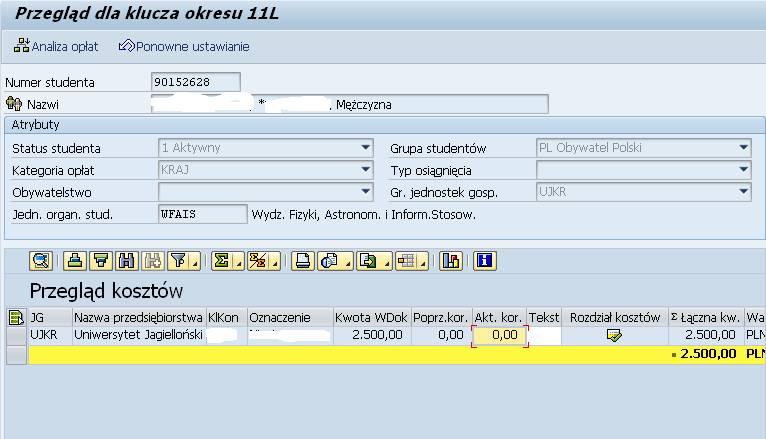Click the Subtotals icon
This screenshot has width=766, height=439.
point(258,261)
